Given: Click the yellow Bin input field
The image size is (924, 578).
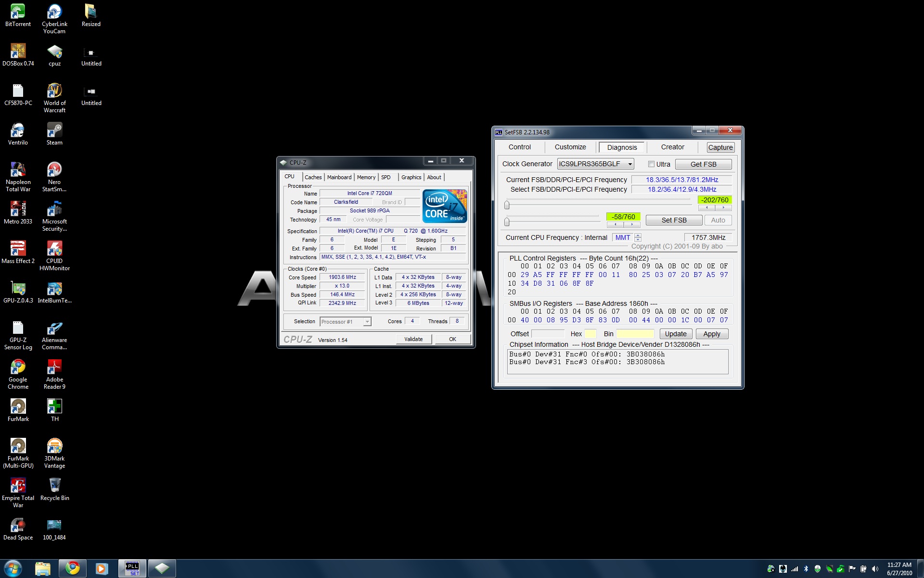Looking at the screenshot, I should pos(635,334).
